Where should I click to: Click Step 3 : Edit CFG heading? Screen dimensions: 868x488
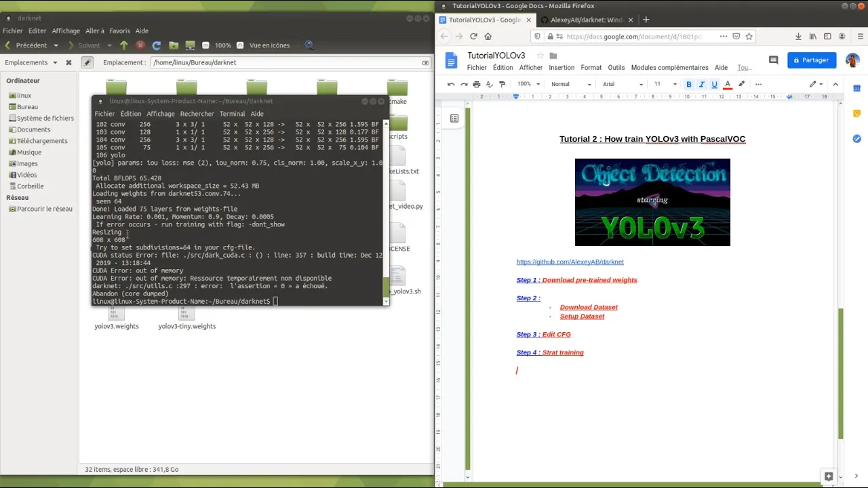[543, 334]
